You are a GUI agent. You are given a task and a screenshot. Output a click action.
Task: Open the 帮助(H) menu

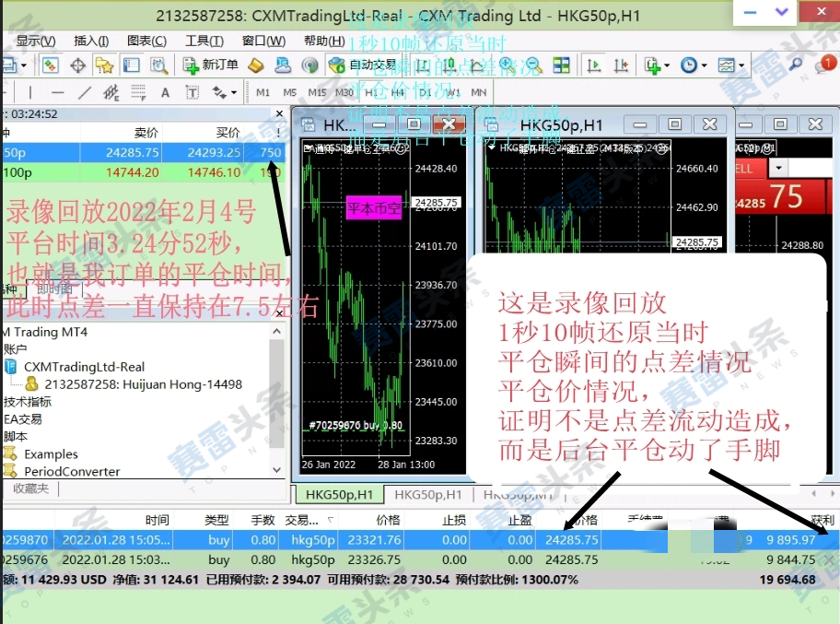324,41
